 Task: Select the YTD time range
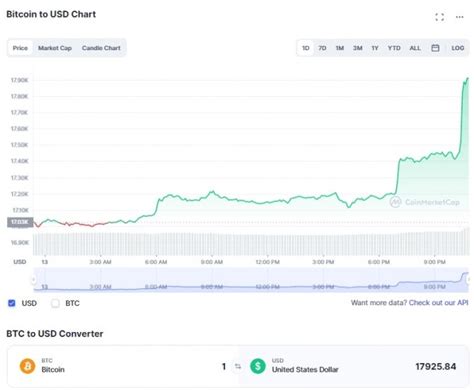(x=394, y=48)
